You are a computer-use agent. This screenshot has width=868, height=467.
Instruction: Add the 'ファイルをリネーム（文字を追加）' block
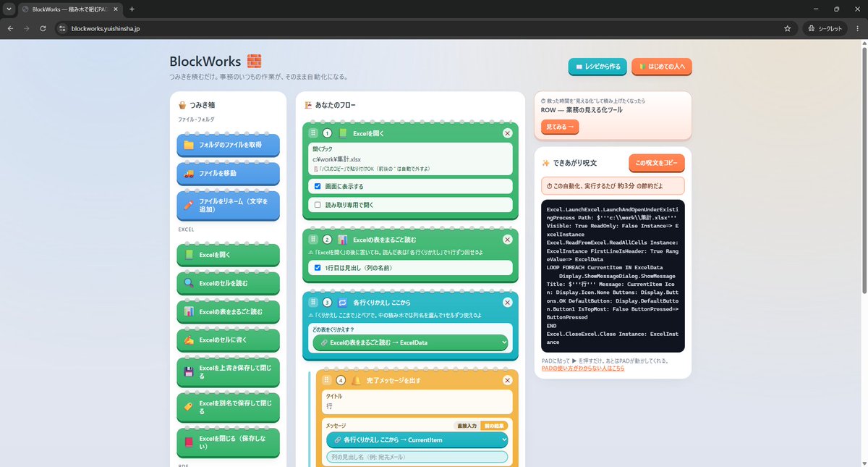pos(229,206)
